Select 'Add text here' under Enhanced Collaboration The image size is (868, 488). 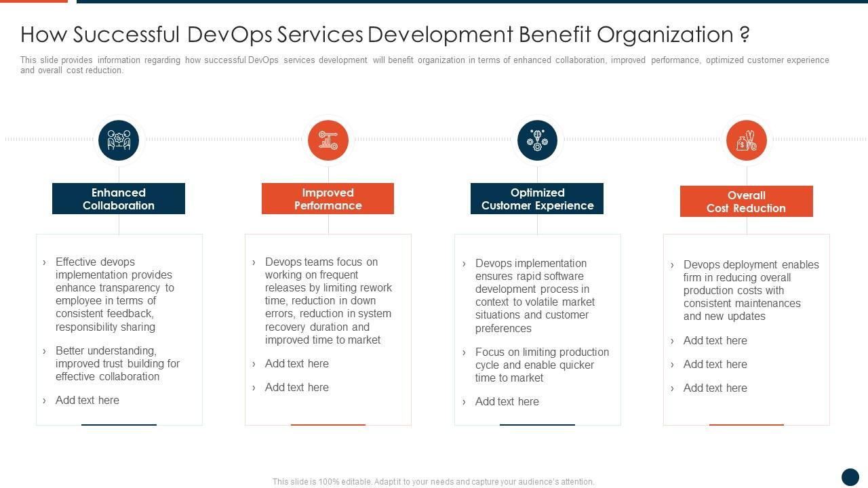coord(87,401)
